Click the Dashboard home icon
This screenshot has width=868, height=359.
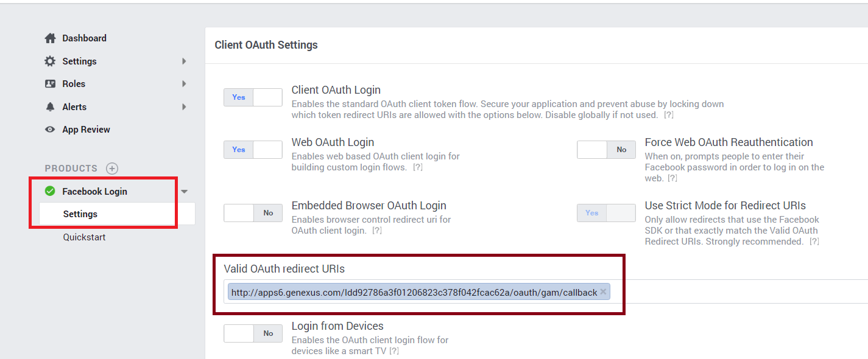click(x=50, y=38)
